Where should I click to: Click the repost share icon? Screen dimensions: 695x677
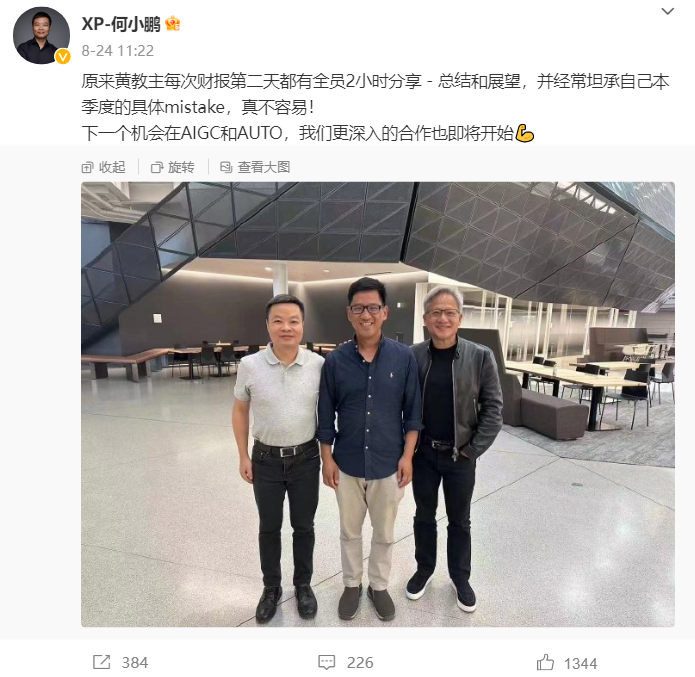[x=102, y=662]
